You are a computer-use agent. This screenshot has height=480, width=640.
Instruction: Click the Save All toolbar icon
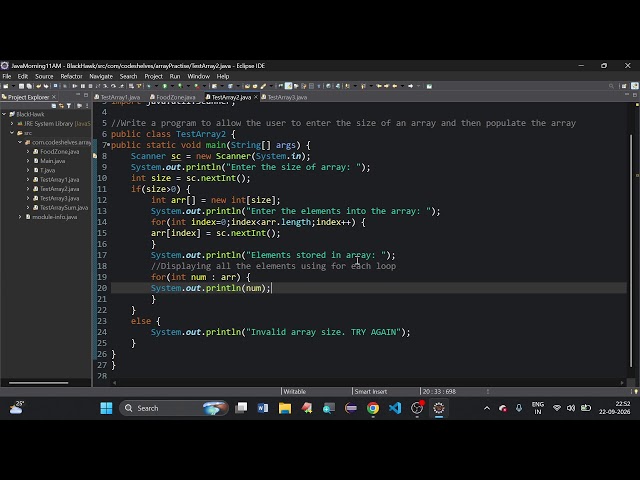(29, 86)
